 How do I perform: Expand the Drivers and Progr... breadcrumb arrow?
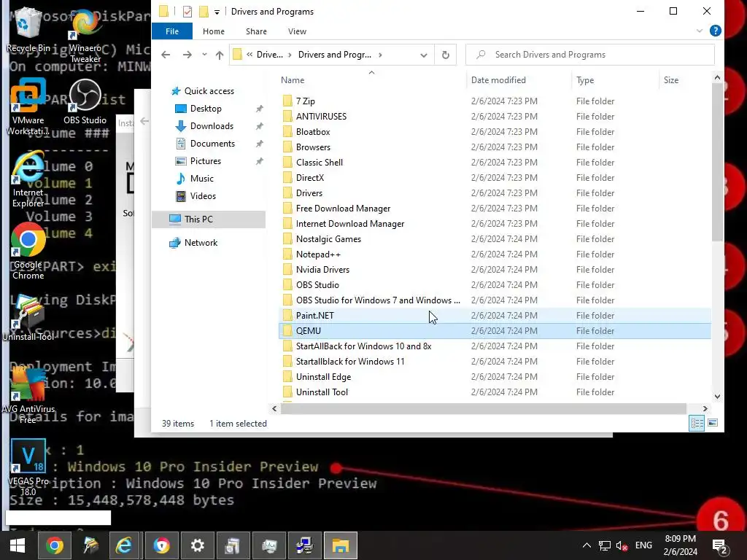coord(380,55)
